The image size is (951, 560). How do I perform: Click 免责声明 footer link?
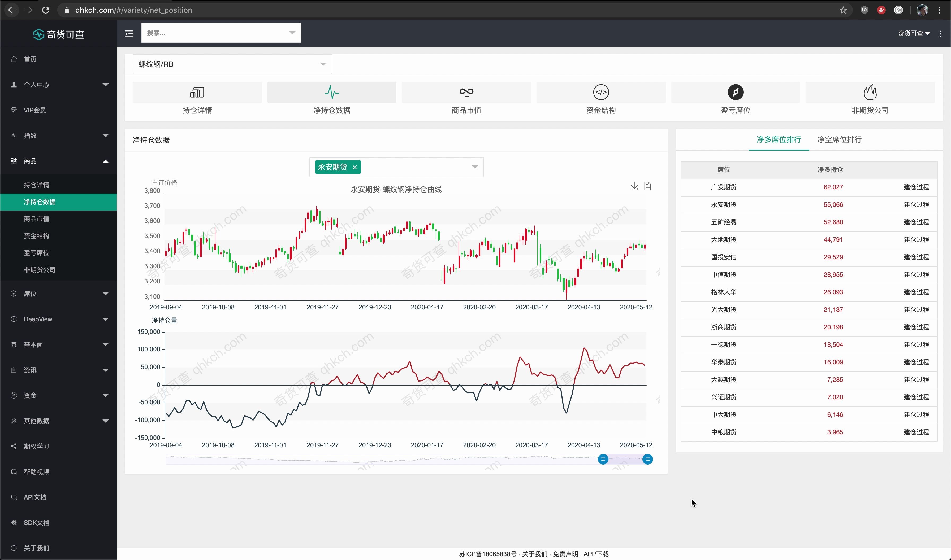pos(565,554)
